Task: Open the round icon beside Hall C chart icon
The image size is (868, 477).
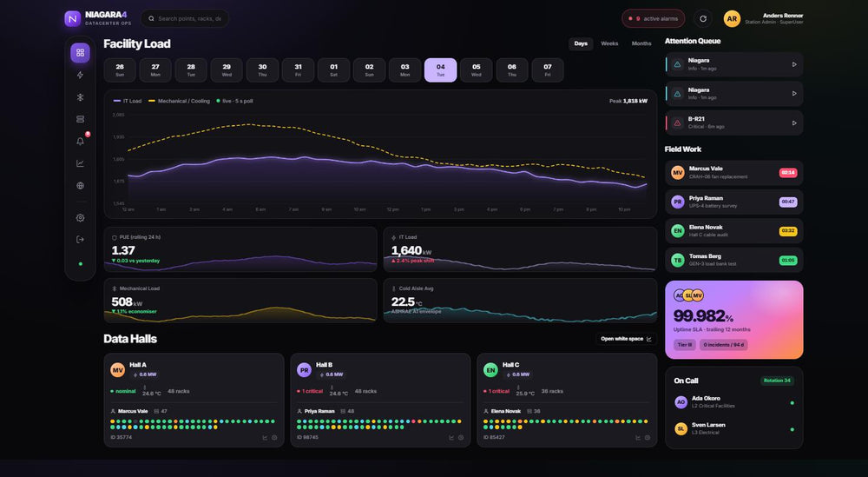Action: 648,438
